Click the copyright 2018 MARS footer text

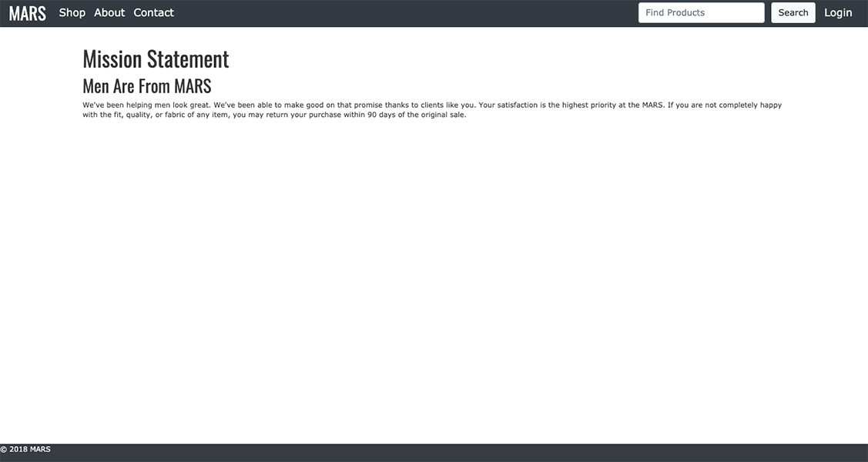click(25, 450)
